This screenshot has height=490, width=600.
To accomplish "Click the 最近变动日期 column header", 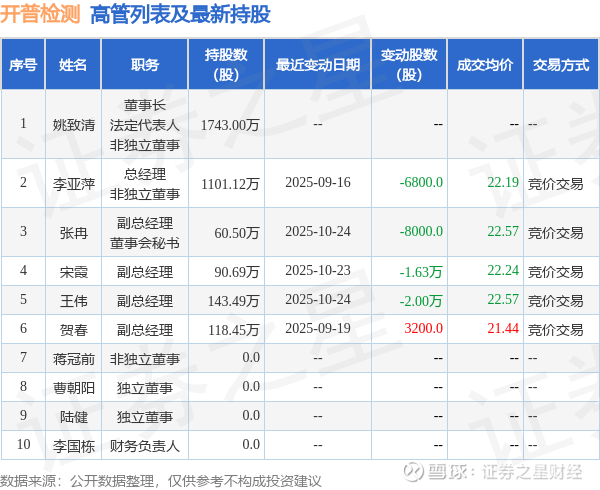I will point(318,64).
